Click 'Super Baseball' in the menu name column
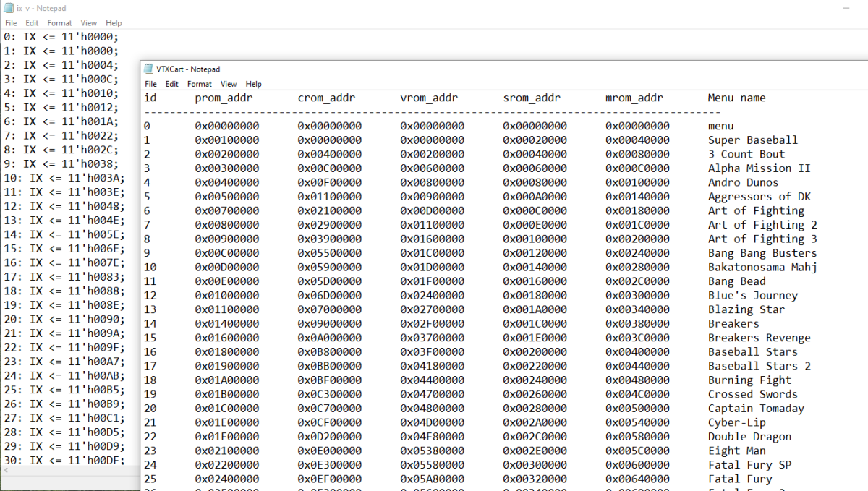868x491 pixels. pyautogui.click(x=753, y=140)
